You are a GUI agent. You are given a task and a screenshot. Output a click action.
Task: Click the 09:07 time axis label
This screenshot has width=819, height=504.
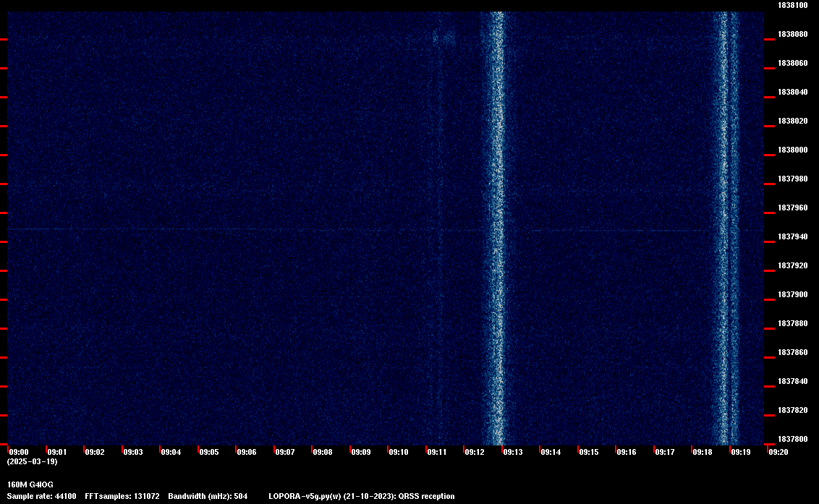click(x=284, y=452)
